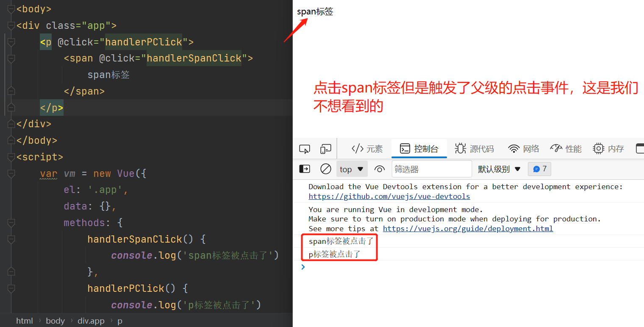Click the </div> closing fold marker
The image size is (644, 327).
point(11,124)
